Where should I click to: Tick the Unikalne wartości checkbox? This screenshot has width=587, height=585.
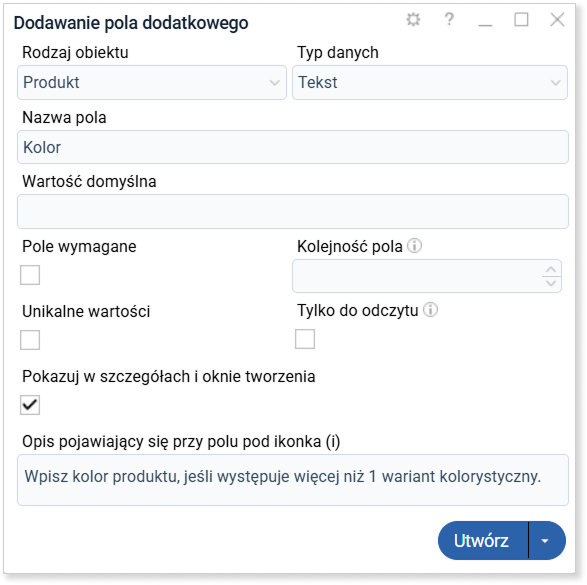pos(30,340)
